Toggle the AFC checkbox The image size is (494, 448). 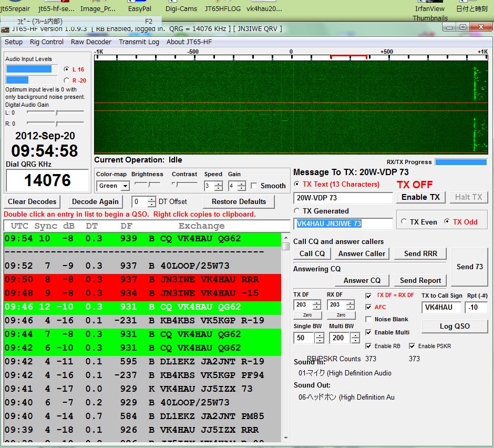(368, 307)
